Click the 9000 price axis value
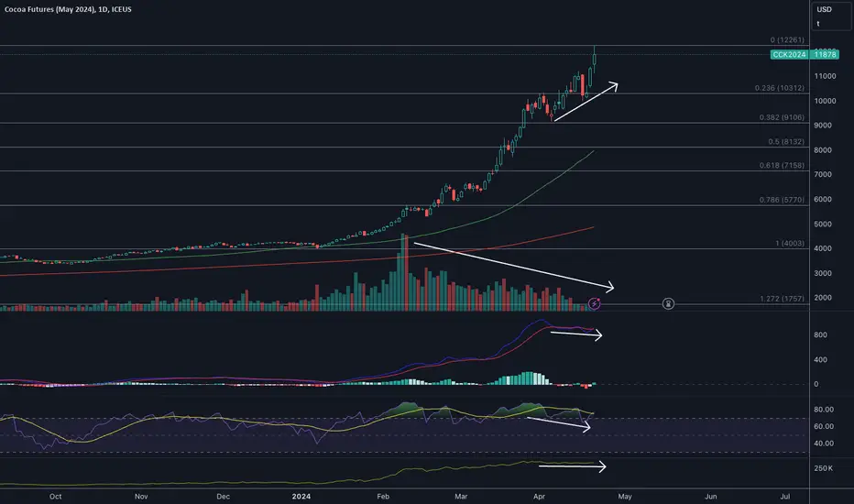 [823, 126]
